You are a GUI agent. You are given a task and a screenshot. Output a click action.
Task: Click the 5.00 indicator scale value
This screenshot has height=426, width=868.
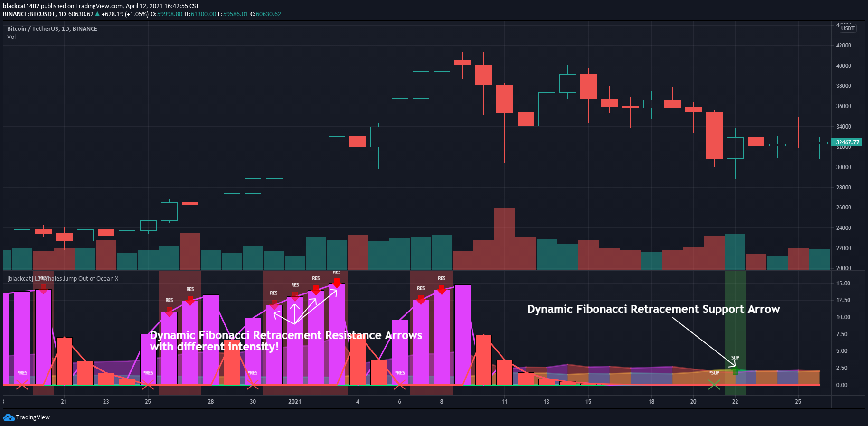pos(842,351)
